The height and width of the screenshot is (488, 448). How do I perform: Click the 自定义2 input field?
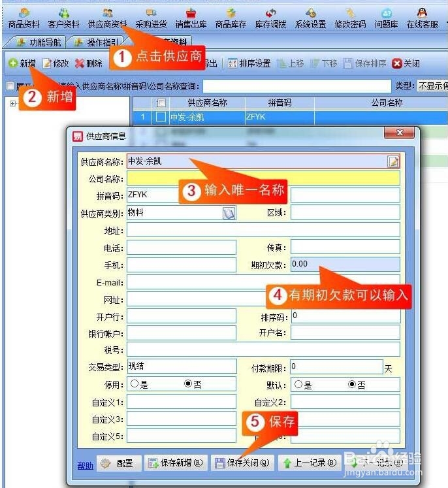[x=345, y=402]
